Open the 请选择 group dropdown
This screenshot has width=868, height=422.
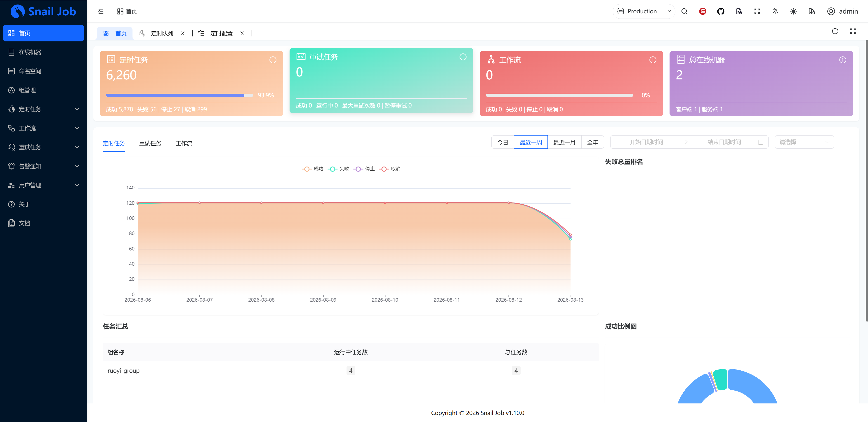tap(804, 142)
